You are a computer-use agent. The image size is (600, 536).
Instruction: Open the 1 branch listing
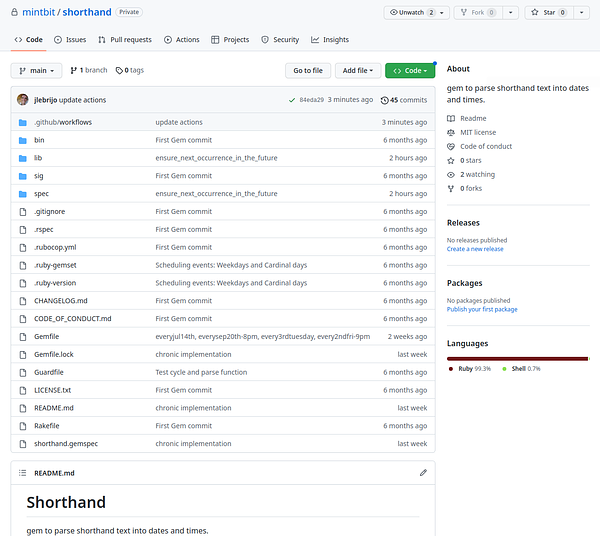(x=90, y=70)
